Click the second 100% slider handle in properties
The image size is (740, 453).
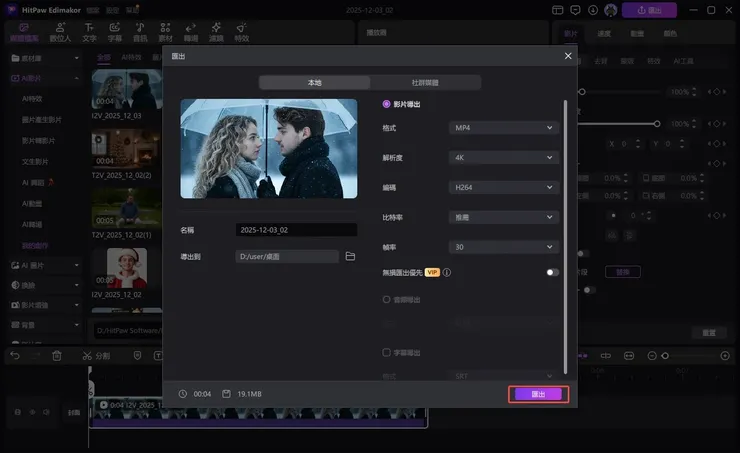coord(656,124)
